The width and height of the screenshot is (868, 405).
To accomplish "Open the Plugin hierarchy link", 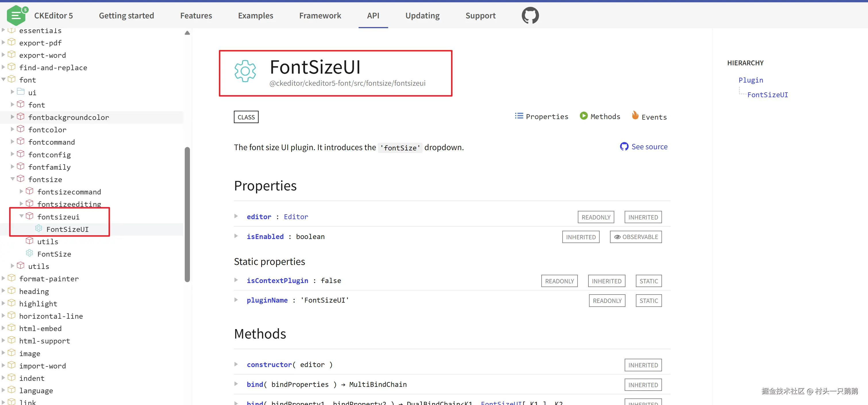I will point(750,80).
